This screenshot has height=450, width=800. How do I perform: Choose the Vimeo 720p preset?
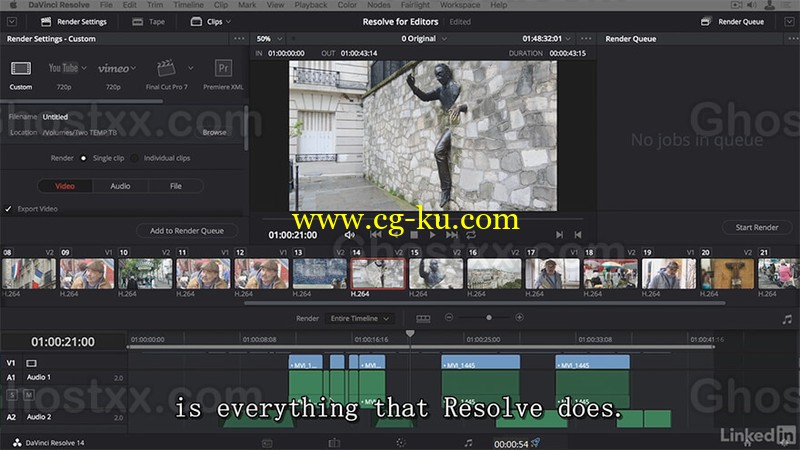click(113, 68)
